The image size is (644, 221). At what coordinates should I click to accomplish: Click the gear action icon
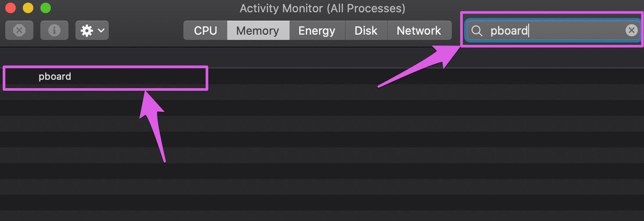[x=87, y=31]
